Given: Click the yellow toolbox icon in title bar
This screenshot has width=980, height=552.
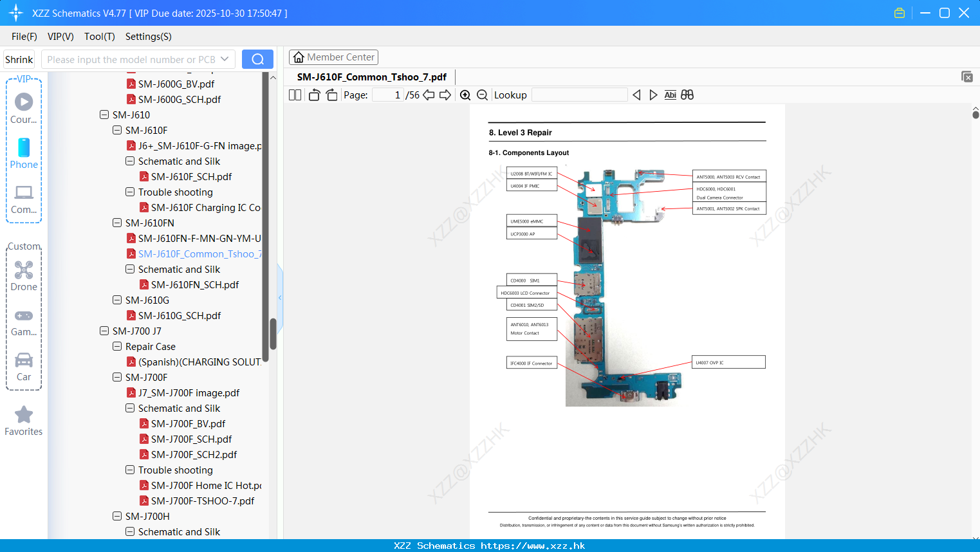Looking at the screenshot, I should point(900,13).
